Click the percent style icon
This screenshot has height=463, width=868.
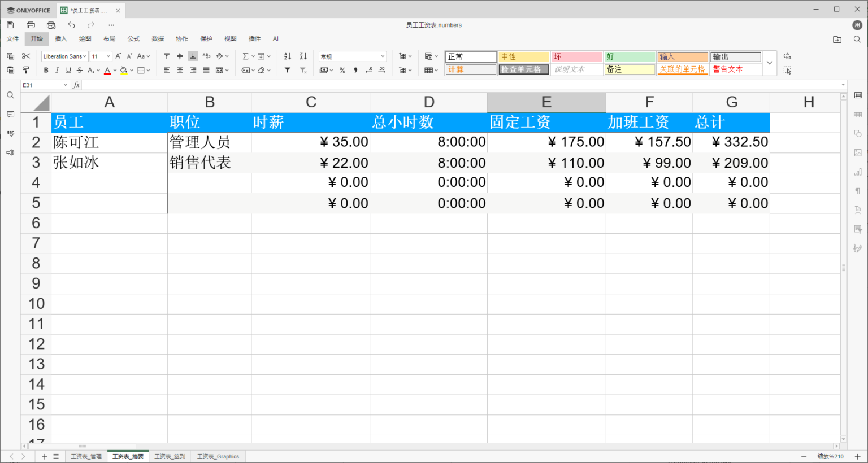tap(342, 70)
